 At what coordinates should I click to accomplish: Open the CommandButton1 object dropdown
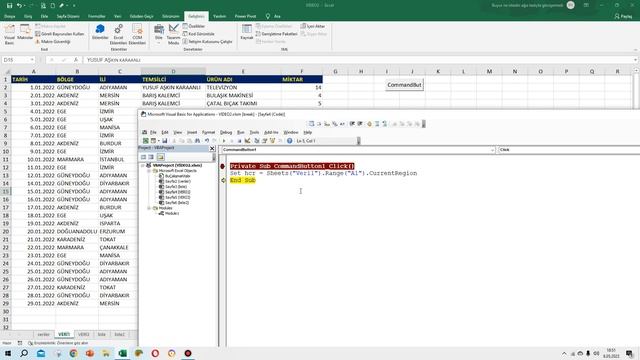click(492, 150)
